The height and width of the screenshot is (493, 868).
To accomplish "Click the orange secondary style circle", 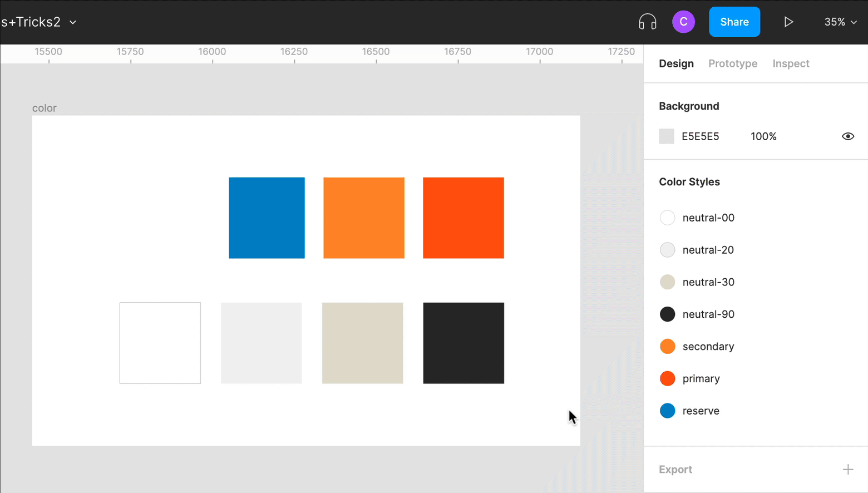I will pos(667,347).
